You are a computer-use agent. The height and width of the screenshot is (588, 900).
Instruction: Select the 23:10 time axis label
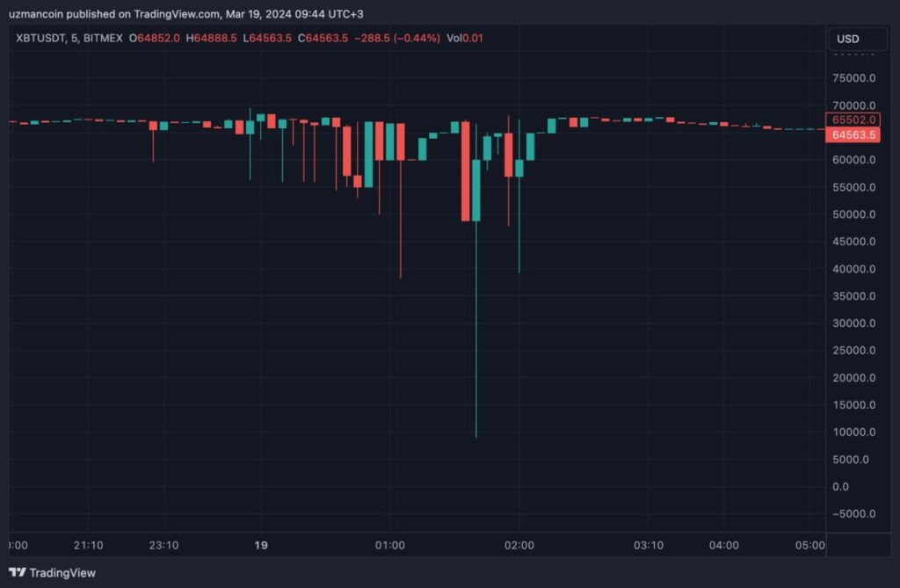click(x=163, y=545)
